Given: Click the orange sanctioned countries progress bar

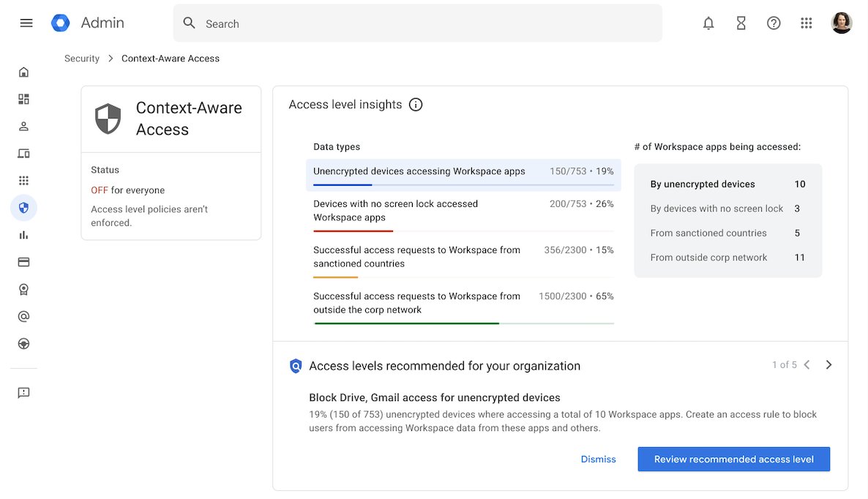Looking at the screenshot, I should (335, 277).
